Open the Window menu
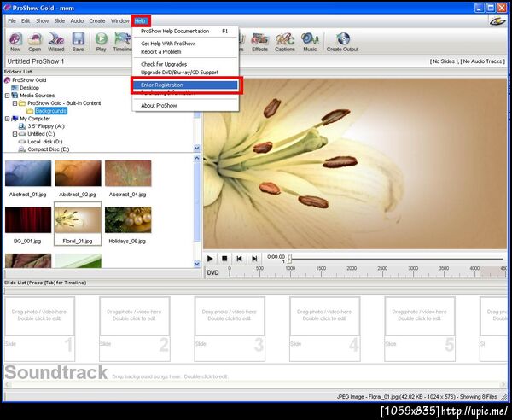 [120, 20]
